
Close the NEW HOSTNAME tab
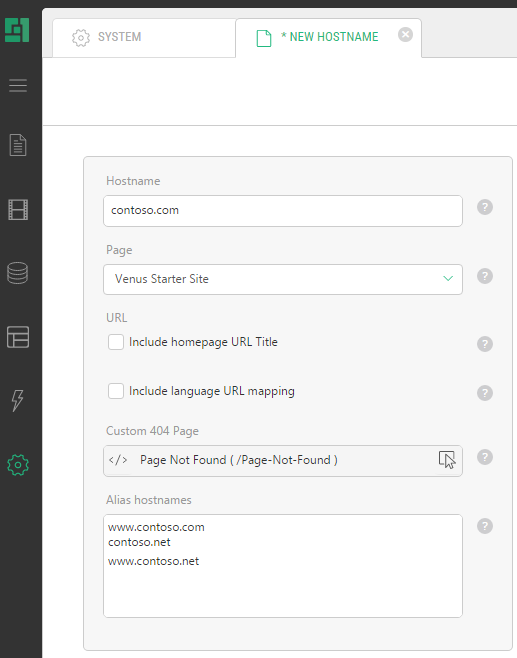coord(405,34)
